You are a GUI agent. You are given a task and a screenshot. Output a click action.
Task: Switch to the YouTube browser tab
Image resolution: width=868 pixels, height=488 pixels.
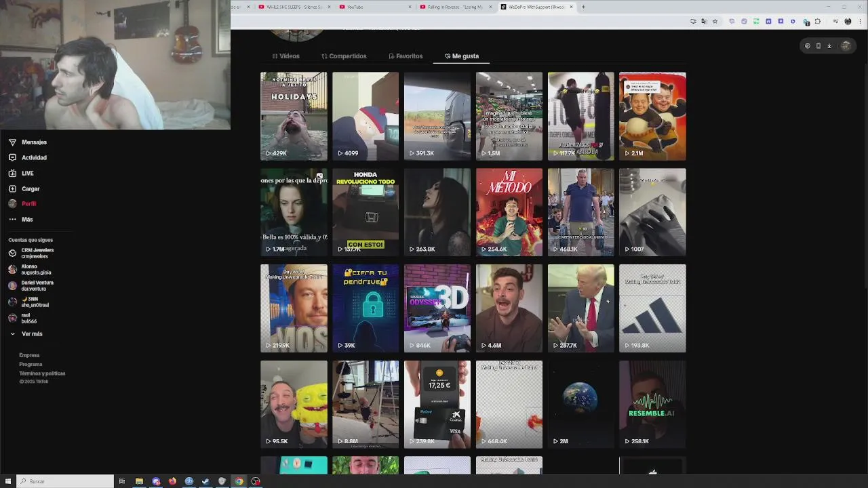(374, 7)
